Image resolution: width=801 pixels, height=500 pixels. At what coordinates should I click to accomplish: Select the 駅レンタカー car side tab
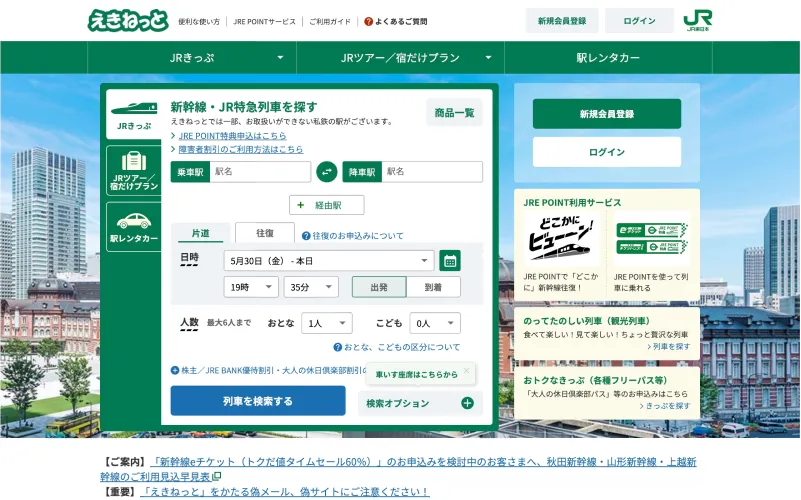(x=134, y=227)
